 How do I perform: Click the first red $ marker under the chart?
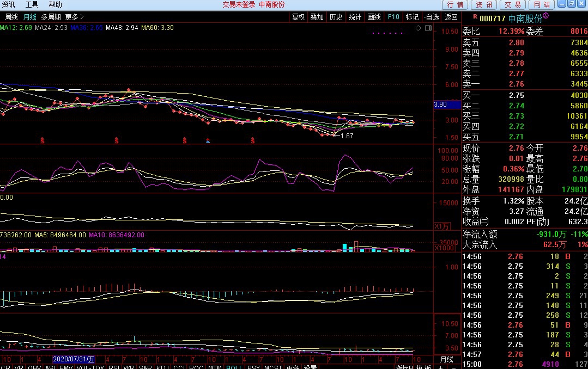[x=43, y=140]
